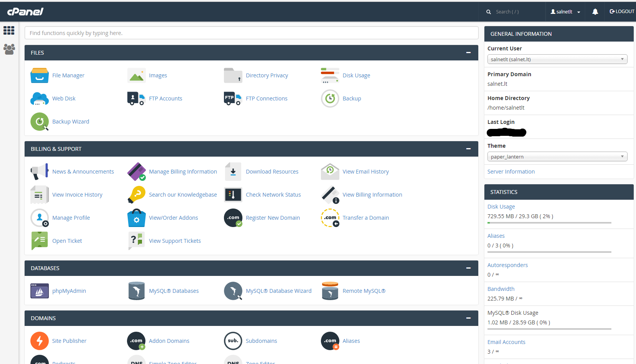Collapse the Billing & Support section

pos(468,149)
